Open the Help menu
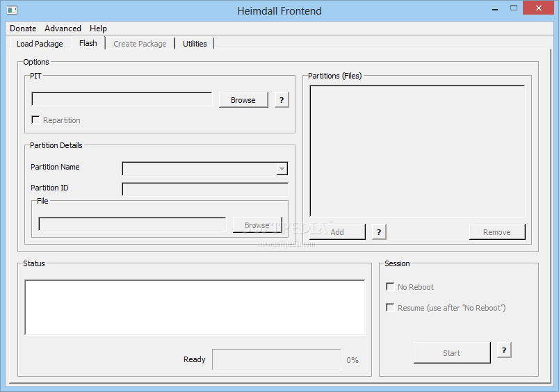The width and height of the screenshot is (559, 392). (x=98, y=28)
